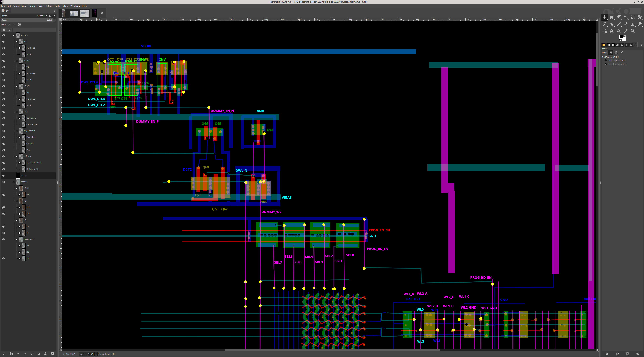Click the foreground color swatch

click(x=621, y=37)
